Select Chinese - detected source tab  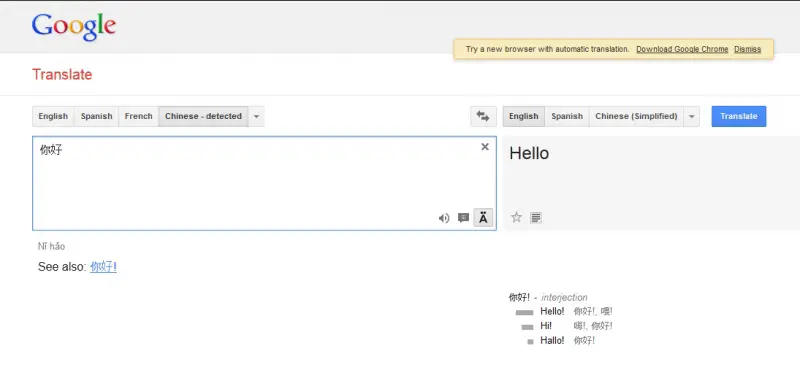click(x=204, y=116)
